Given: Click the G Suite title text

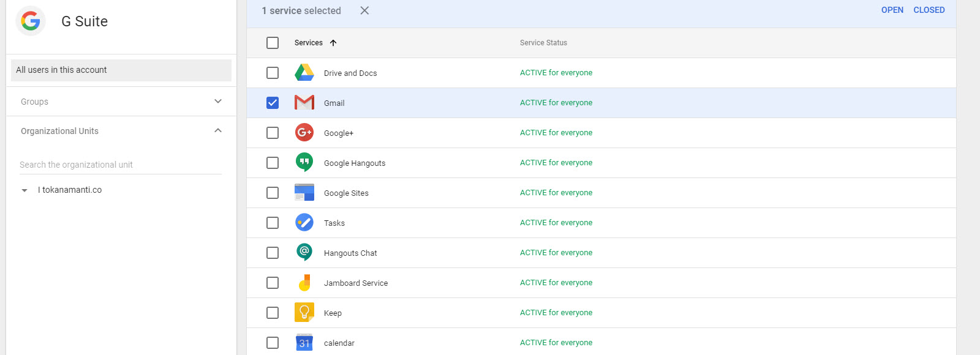Looking at the screenshot, I should point(85,21).
